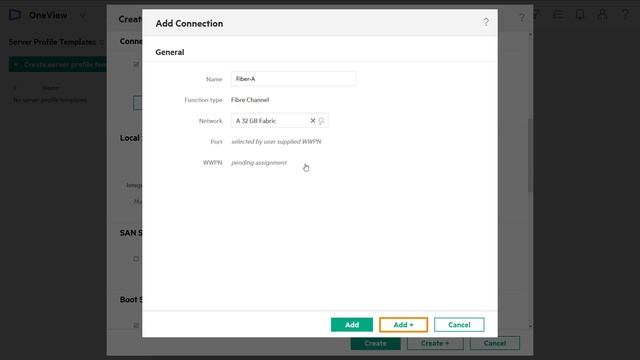Viewport: 640px width, 360px height.
Task: Open help in the Add Connection title bar
Action: (x=486, y=22)
